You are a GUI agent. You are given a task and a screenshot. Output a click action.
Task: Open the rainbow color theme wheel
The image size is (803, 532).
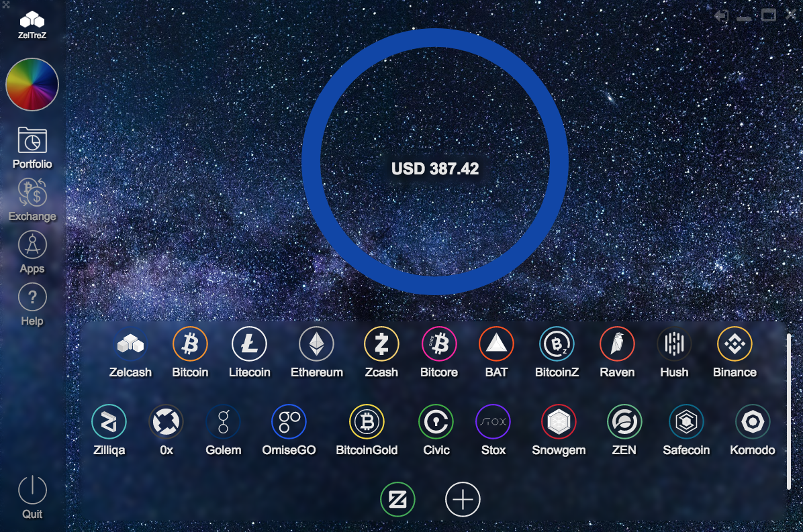click(32, 85)
